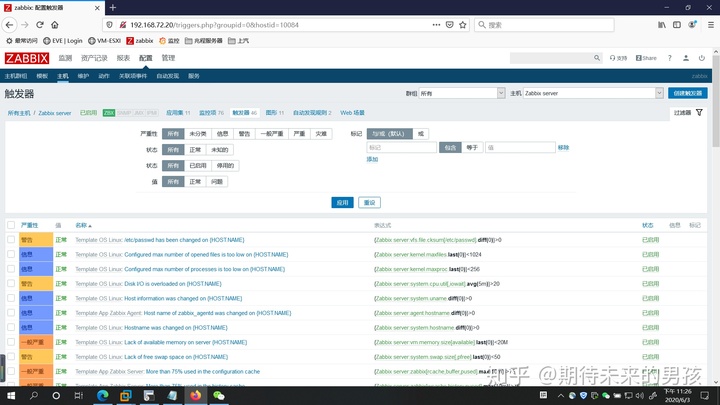Screen dimensions: 720x405
Task: Check the zabbix_agentd host name row
Action: 11,313
